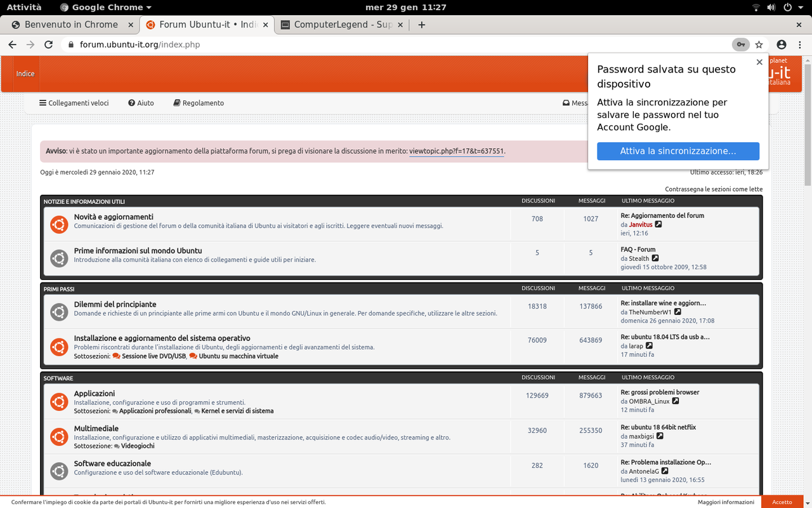The height and width of the screenshot is (508, 812).
Task: Click the Multimediale forum icon
Action: (59, 437)
